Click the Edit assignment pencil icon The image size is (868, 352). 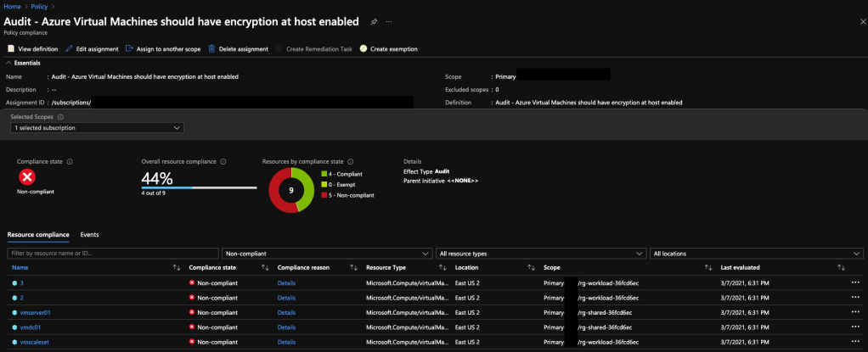click(70, 49)
